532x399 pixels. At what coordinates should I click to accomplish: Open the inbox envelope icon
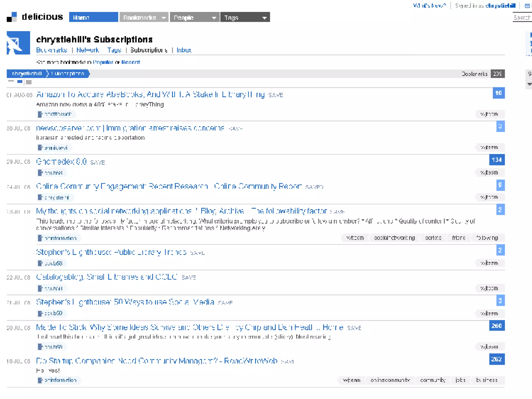click(x=527, y=6)
